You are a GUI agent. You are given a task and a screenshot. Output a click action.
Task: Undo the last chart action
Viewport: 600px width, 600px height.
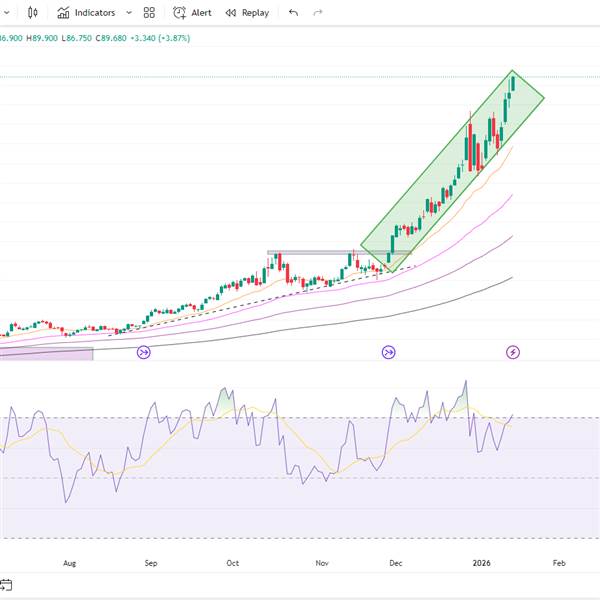tap(293, 13)
